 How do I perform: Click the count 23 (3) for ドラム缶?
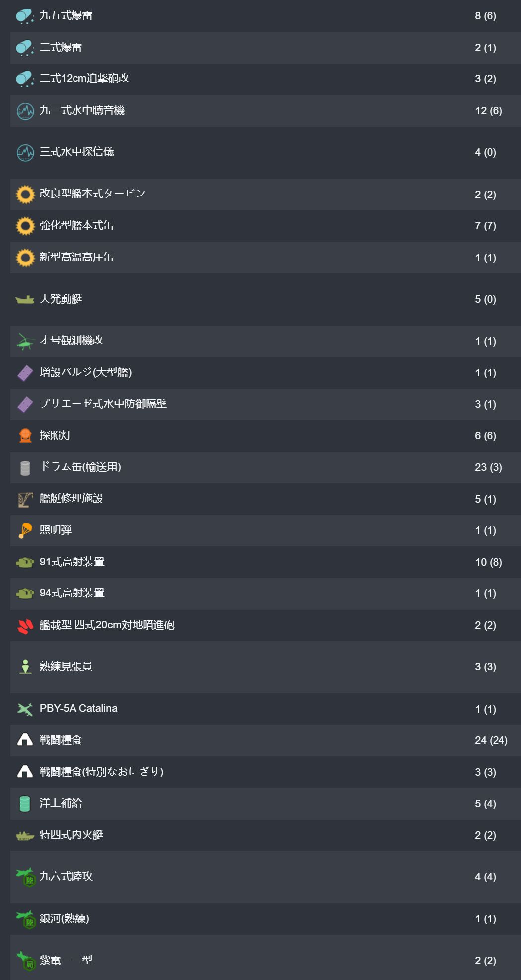(488, 467)
